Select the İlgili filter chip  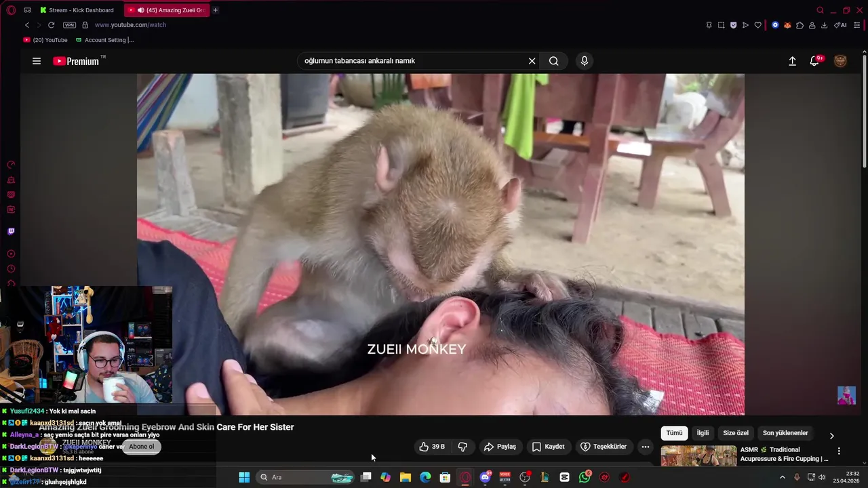point(703,433)
